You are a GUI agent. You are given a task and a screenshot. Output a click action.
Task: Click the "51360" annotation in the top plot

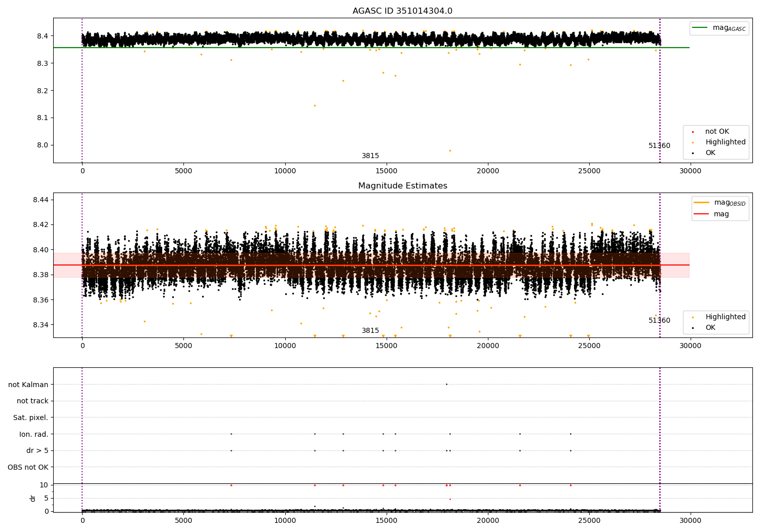(x=659, y=146)
